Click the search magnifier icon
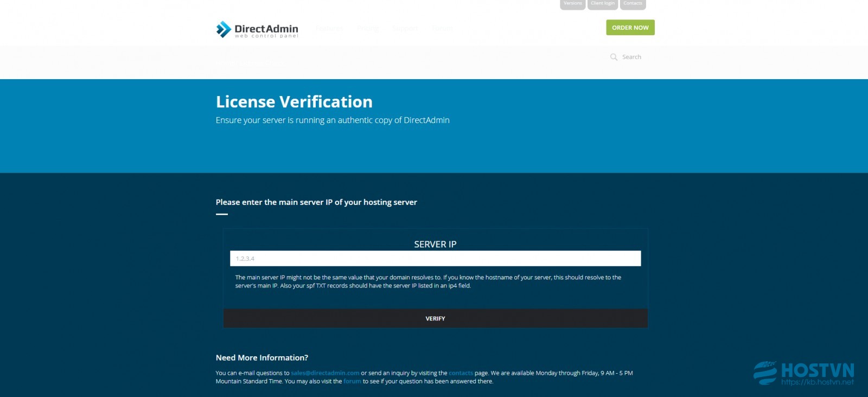 [x=614, y=57]
